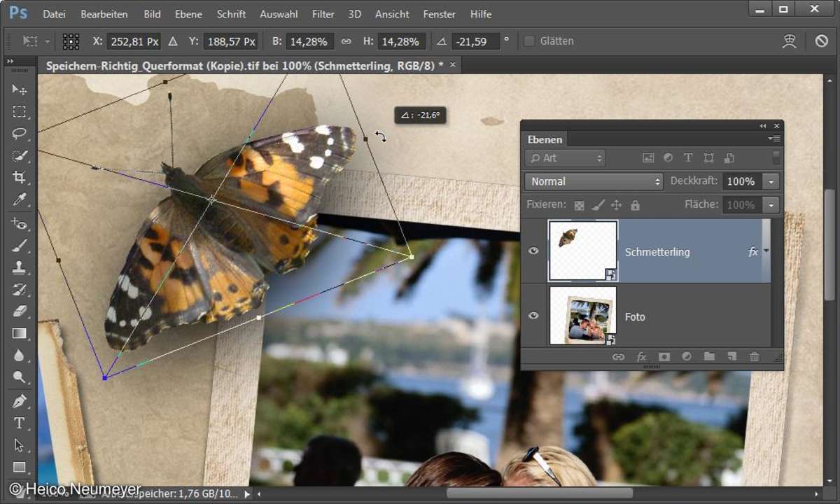Select the Horizontal Type tool
The width and height of the screenshot is (840, 504).
(x=19, y=423)
